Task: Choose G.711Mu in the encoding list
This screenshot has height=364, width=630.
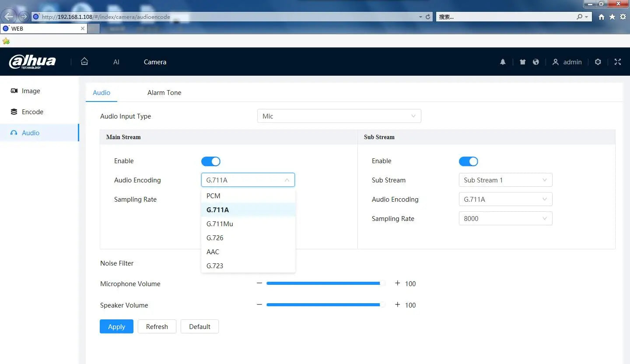Action: pos(220,224)
